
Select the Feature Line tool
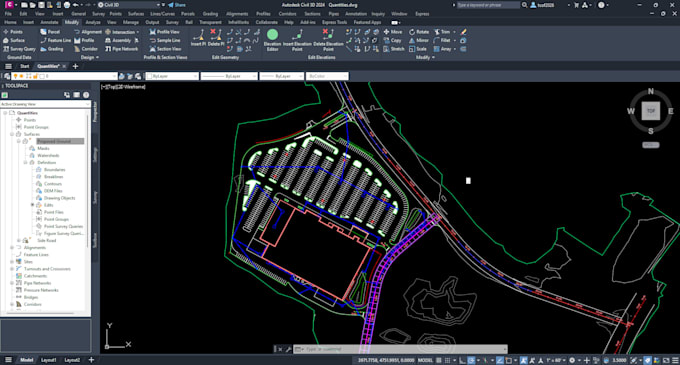click(56, 40)
